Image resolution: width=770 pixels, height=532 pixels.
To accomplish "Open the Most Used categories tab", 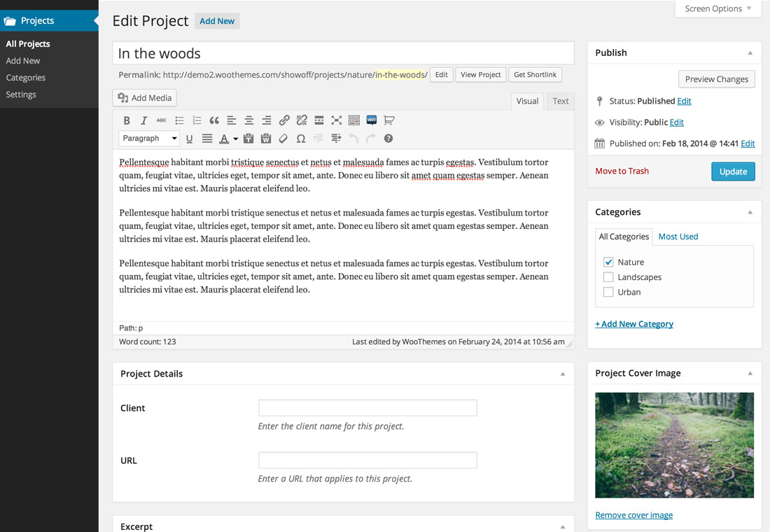I will pos(678,236).
